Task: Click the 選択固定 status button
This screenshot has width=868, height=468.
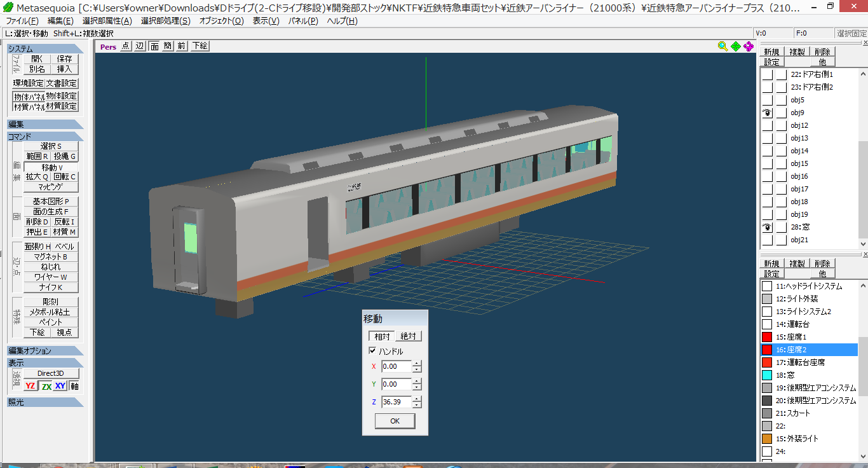Action: click(x=851, y=33)
